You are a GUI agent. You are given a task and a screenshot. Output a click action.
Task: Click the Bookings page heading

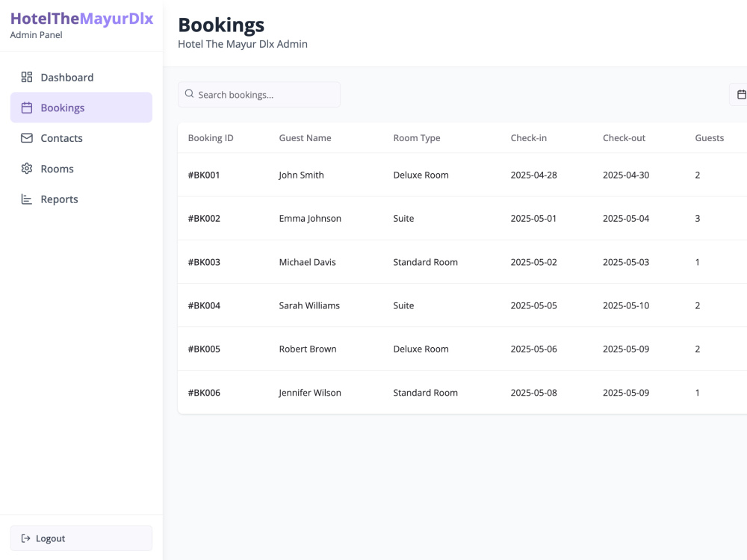pos(221,25)
